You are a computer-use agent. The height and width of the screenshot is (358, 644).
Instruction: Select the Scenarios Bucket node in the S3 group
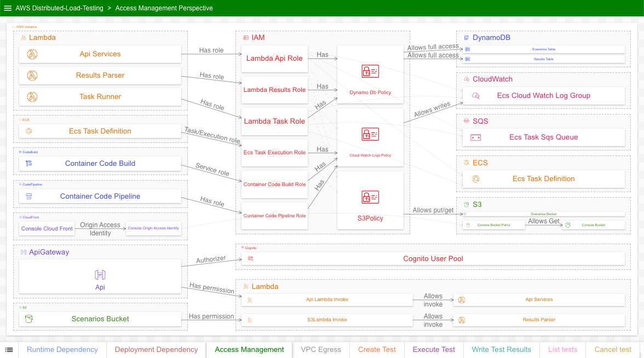543,215
